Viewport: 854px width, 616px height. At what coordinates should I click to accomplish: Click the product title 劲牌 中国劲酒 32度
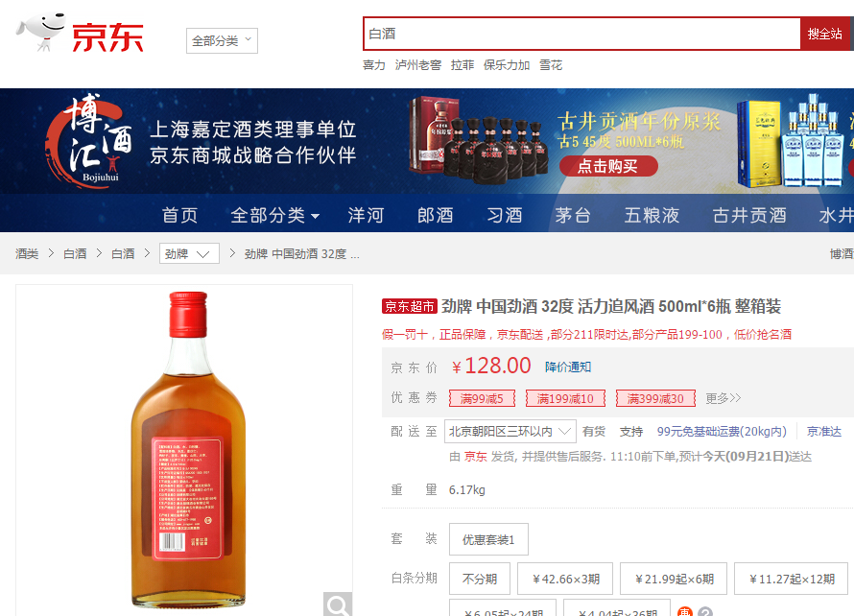click(x=611, y=307)
